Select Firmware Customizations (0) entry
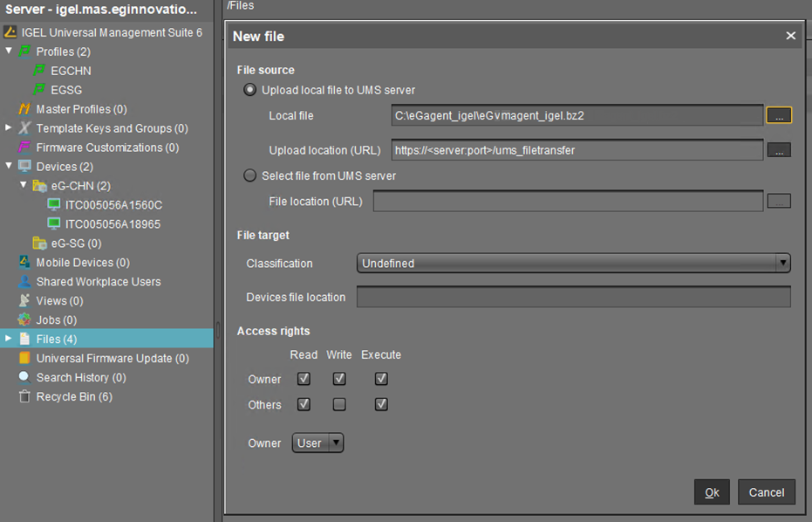 coord(108,148)
